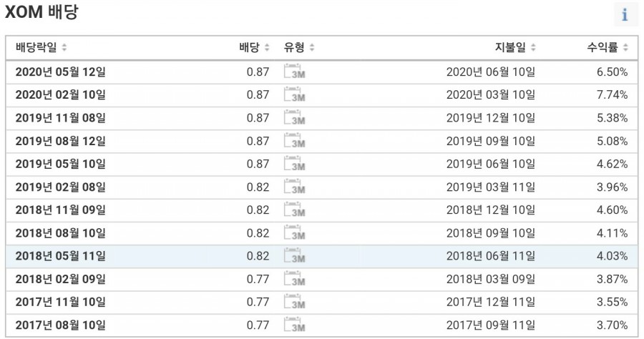Select ex-date 2019년 02월 08일

61,187
